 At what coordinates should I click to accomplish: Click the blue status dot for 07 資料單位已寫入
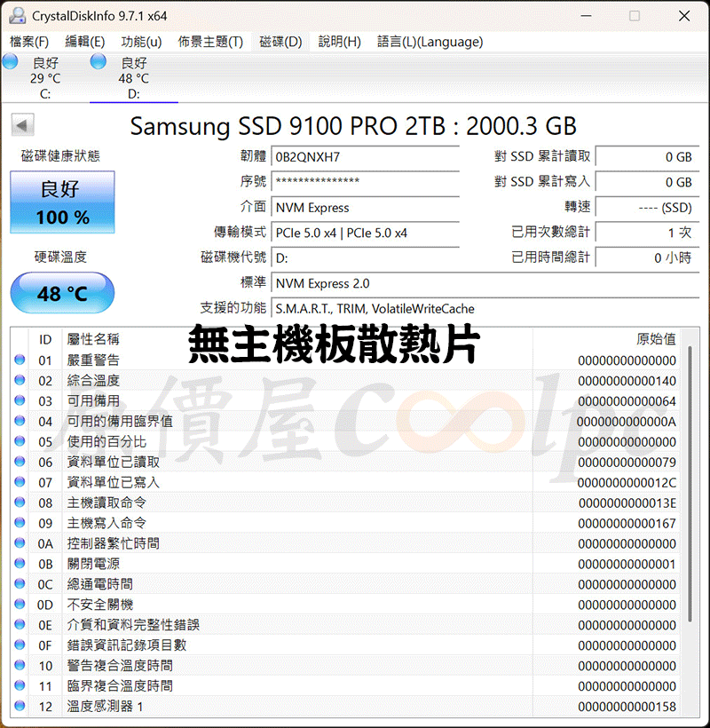pos(20,482)
